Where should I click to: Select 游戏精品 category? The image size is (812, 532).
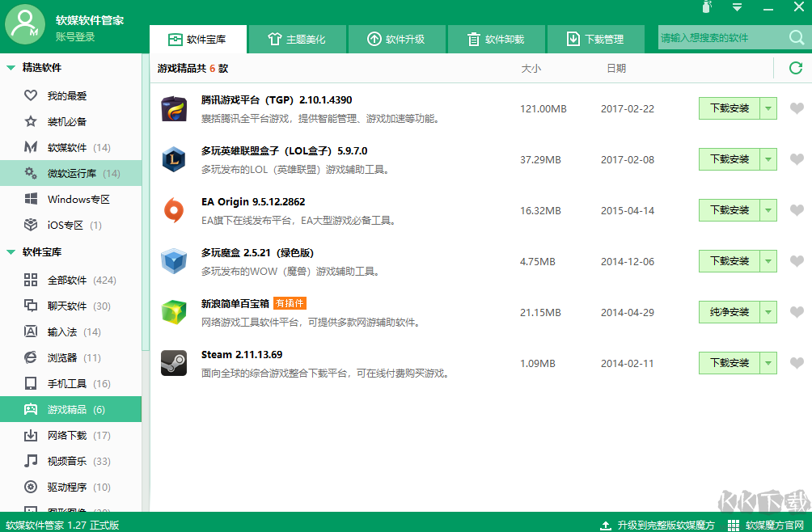click(x=70, y=409)
